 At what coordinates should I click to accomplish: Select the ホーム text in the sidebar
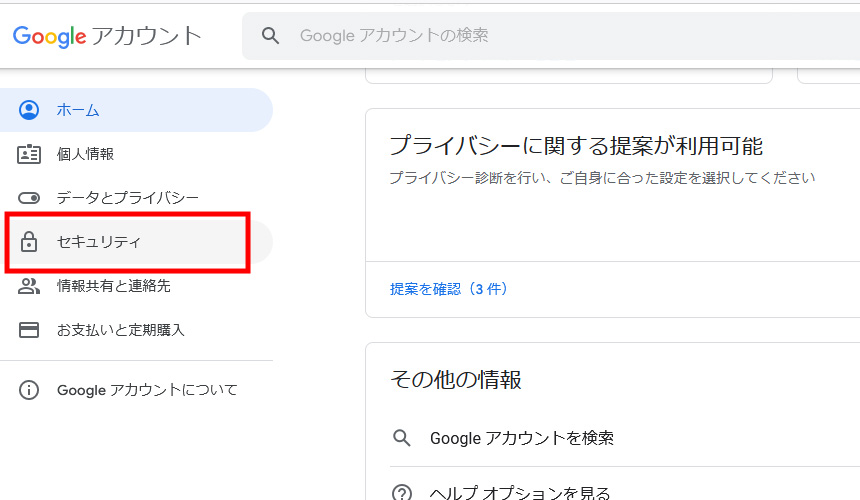78,110
